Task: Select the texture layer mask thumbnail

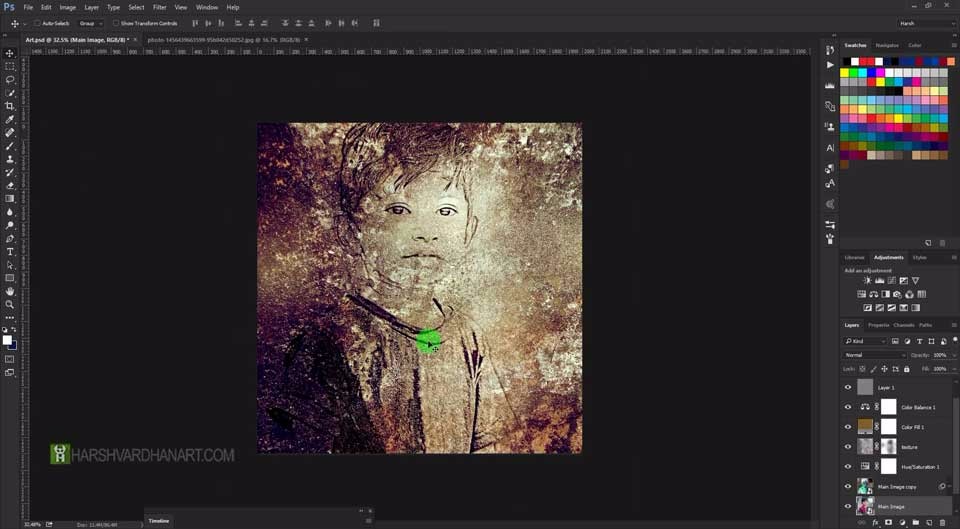Action: point(888,447)
